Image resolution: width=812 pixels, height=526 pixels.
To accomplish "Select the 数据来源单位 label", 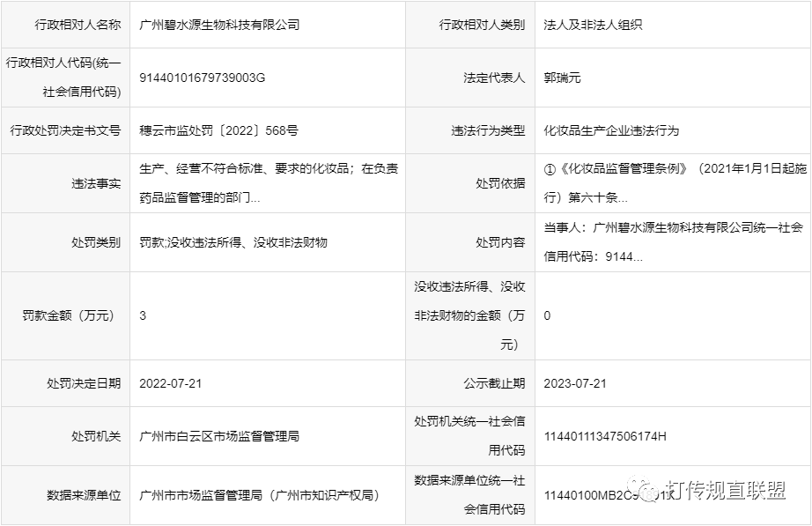I will coord(84,495).
